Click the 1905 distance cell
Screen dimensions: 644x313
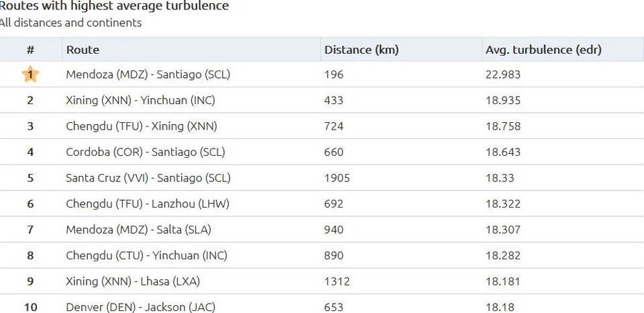337,178
